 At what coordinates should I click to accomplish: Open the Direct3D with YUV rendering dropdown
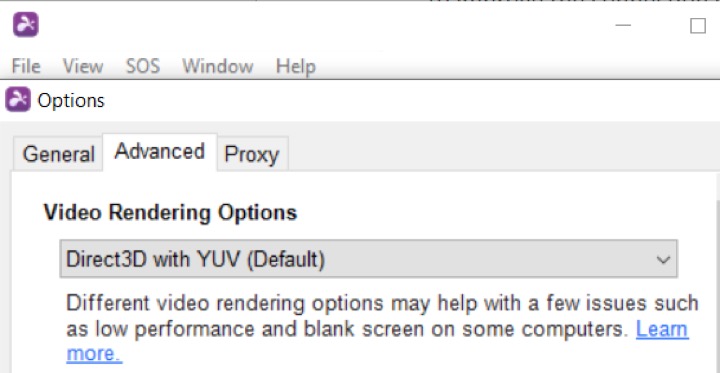368,259
